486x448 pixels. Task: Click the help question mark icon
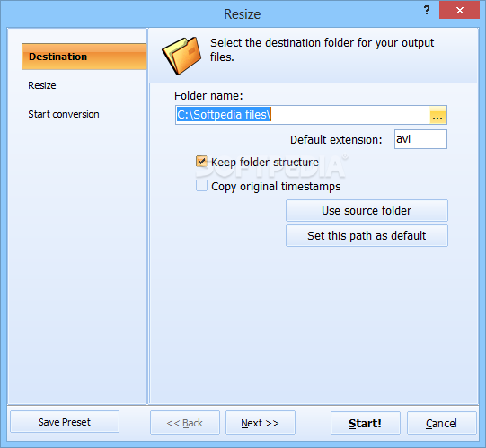tap(427, 10)
